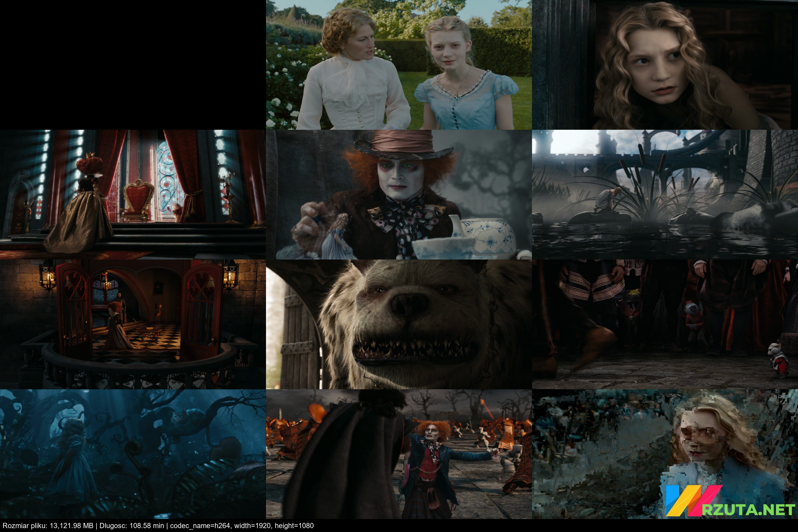Open the snarling Bandersnatch beast thumbnail
Image resolution: width=798 pixels, height=532 pixels.
point(399,324)
